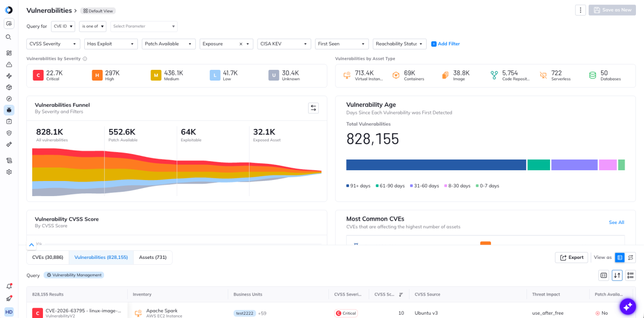Open the See All link for common CVEs
644x318 pixels.
[x=616, y=222]
